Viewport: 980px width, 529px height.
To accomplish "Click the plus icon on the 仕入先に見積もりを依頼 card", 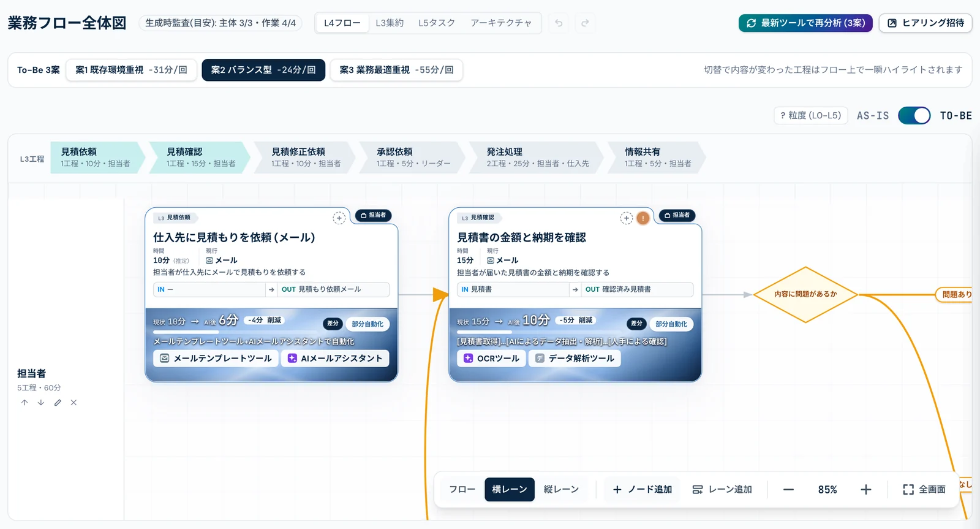I will (x=339, y=218).
